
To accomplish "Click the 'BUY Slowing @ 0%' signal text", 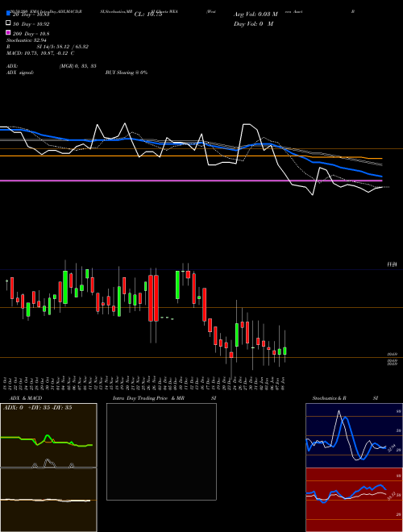I will tap(127, 73).
